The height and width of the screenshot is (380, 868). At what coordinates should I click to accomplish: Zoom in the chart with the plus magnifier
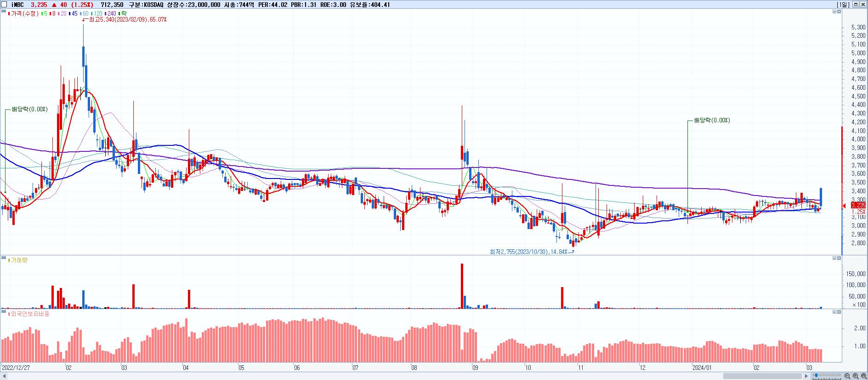tap(856, 376)
